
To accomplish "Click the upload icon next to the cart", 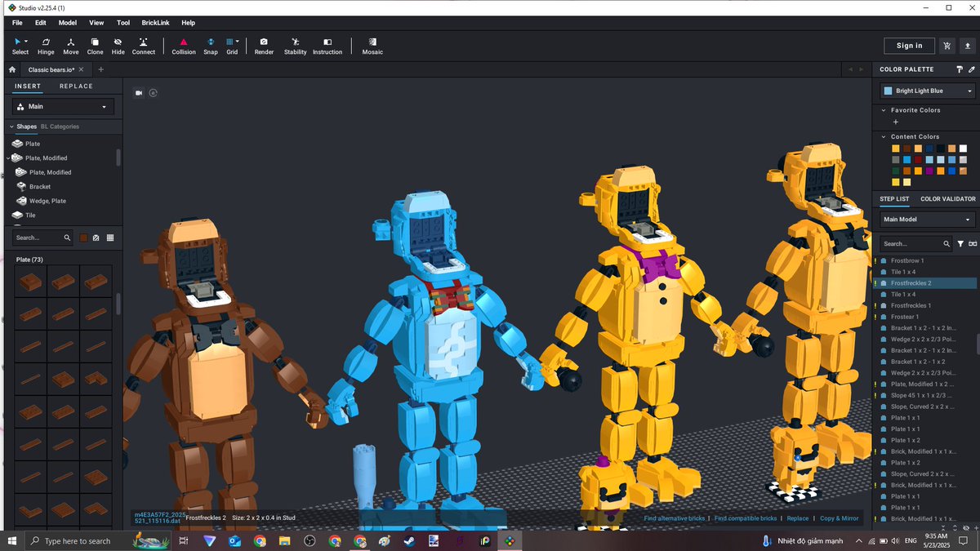I will point(968,46).
